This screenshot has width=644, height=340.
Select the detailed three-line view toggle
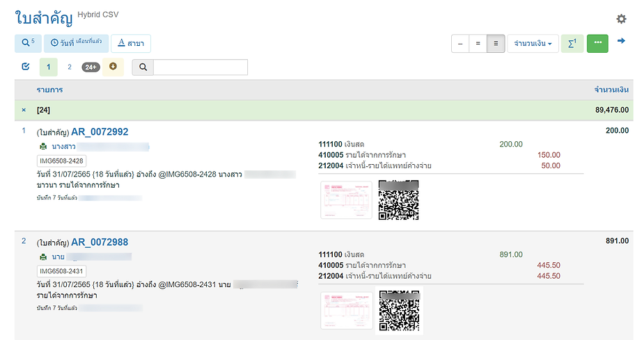tap(495, 43)
